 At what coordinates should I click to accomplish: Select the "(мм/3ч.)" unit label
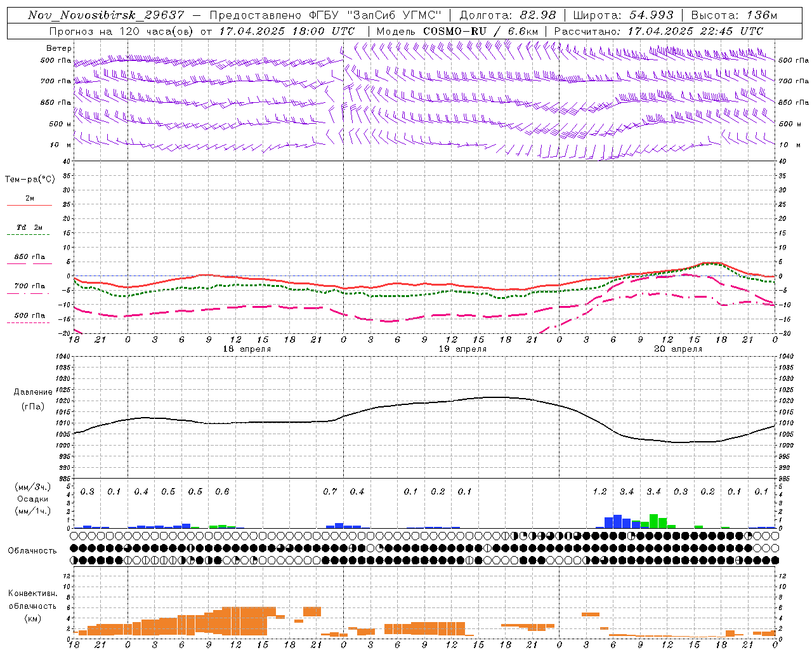click(x=32, y=487)
